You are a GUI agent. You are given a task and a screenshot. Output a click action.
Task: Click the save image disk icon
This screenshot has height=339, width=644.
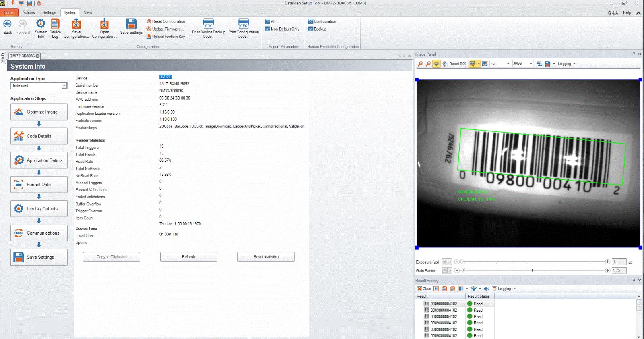point(547,64)
